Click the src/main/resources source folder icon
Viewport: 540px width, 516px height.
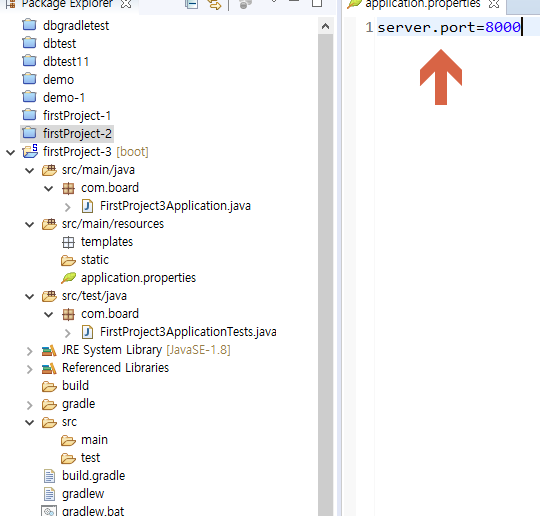click(x=49, y=224)
